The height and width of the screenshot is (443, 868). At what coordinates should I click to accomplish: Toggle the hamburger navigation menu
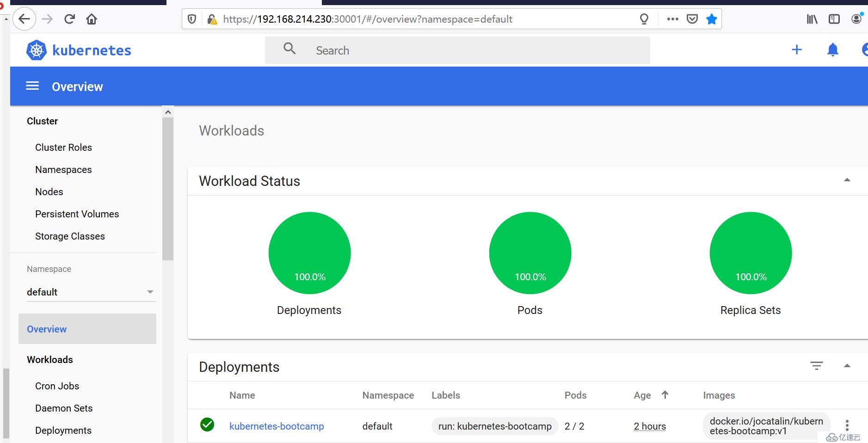pos(32,86)
